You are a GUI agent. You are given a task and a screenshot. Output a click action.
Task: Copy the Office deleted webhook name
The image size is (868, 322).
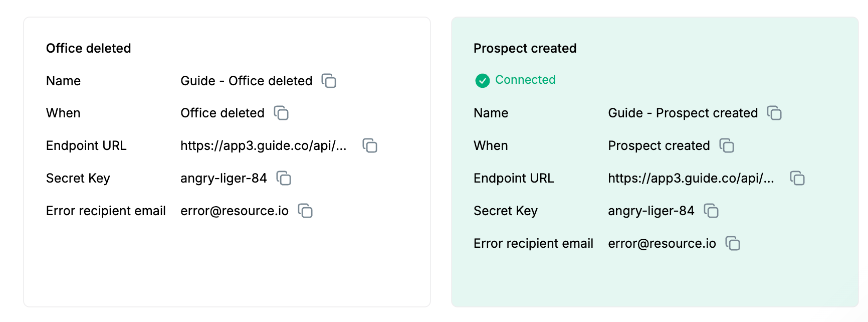point(329,81)
